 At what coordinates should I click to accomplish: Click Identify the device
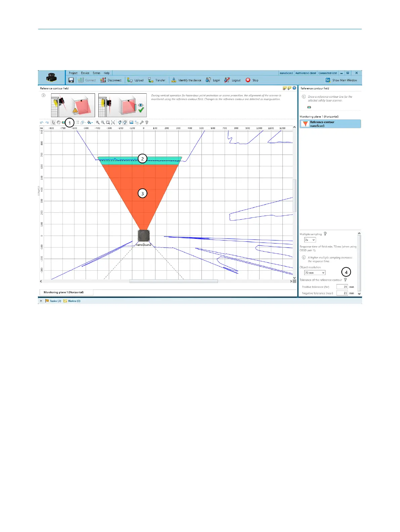click(186, 80)
